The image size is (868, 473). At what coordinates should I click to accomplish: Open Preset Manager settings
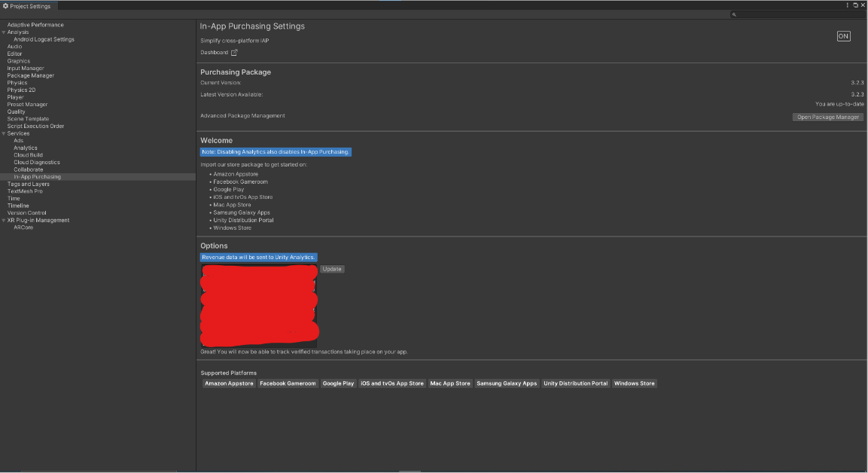(x=27, y=104)
